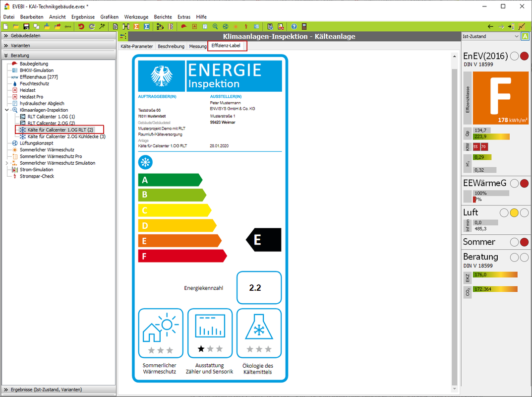
Task: Open the Datei menu
Action: (9, 17)
